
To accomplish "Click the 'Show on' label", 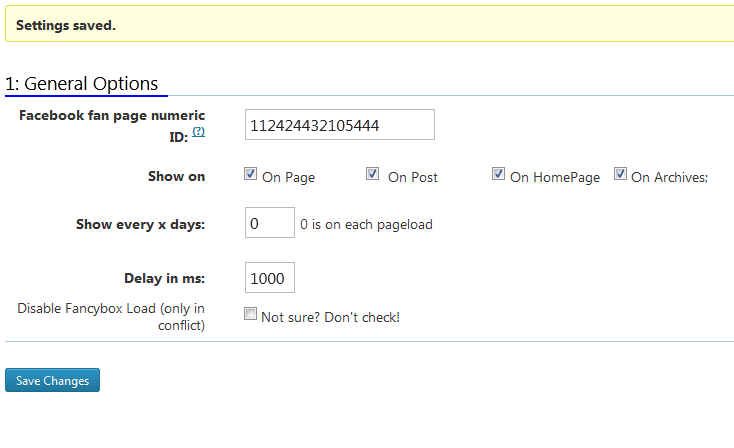I will (x=176, y=176).
